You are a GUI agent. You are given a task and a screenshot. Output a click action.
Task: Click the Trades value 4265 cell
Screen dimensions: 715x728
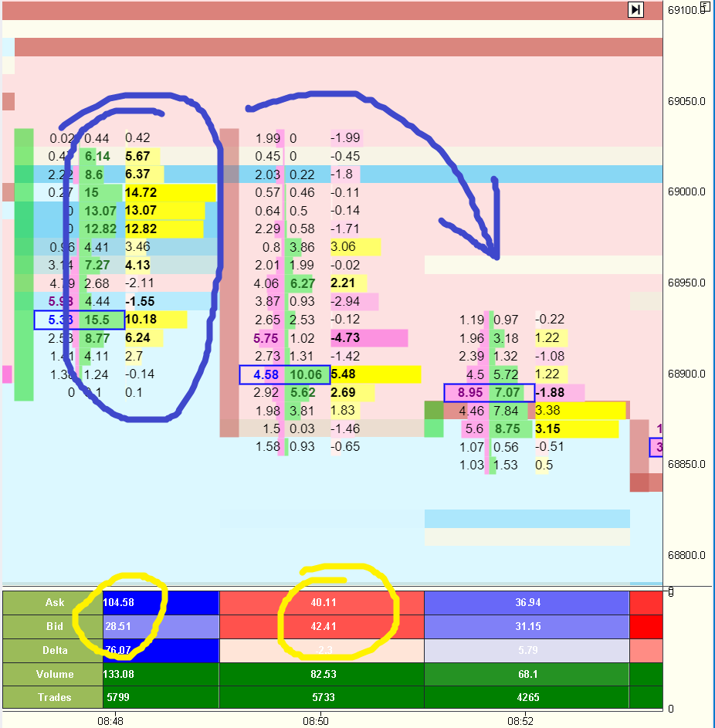(x=527, y=697)
